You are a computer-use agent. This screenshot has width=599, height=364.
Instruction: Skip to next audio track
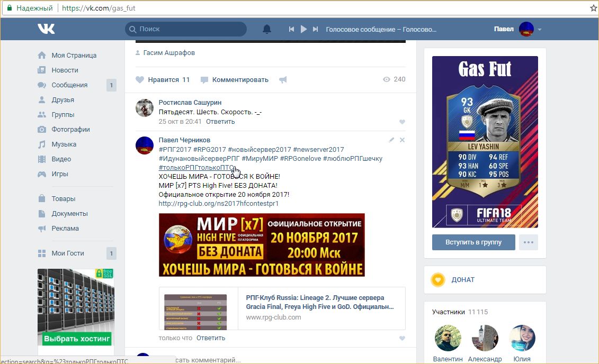[316, 29]
